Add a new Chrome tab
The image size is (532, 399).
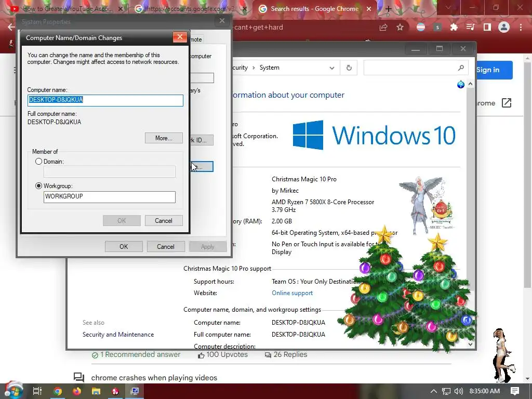(389, 9)
